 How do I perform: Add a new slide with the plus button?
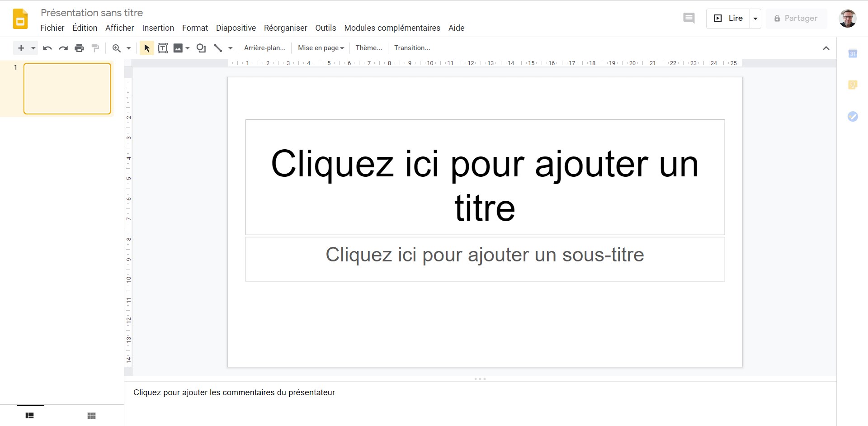point(21,48)
